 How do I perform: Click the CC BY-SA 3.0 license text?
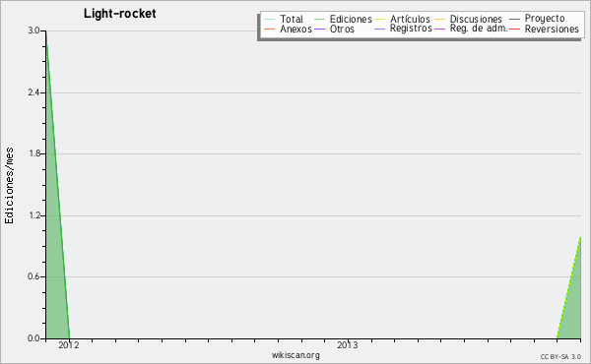[x=560, y=356]
